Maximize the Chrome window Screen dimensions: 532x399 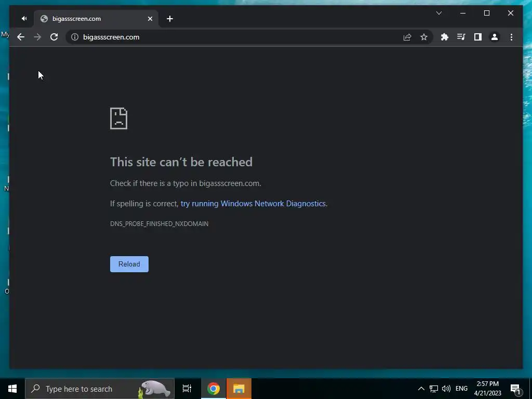(x=486, y=13)
